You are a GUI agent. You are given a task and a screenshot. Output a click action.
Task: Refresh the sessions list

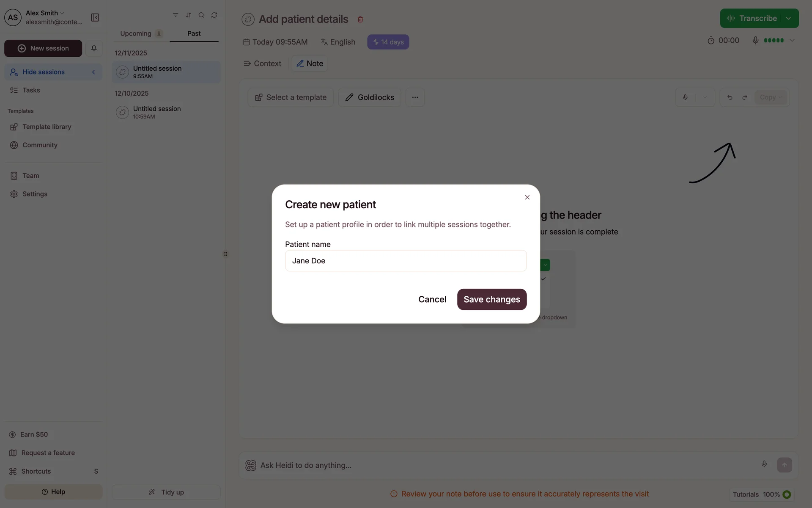pos(214,15)
